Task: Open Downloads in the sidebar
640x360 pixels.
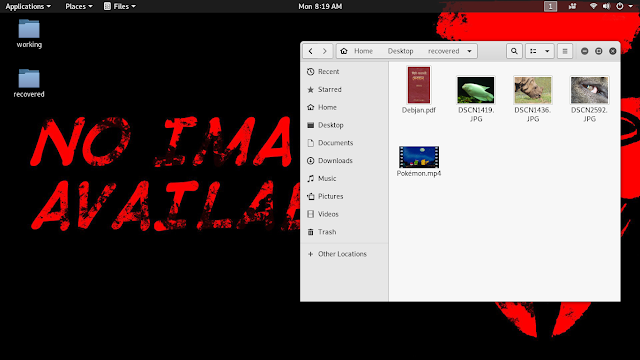Action: pyautogui.click(x=344, y=160)
